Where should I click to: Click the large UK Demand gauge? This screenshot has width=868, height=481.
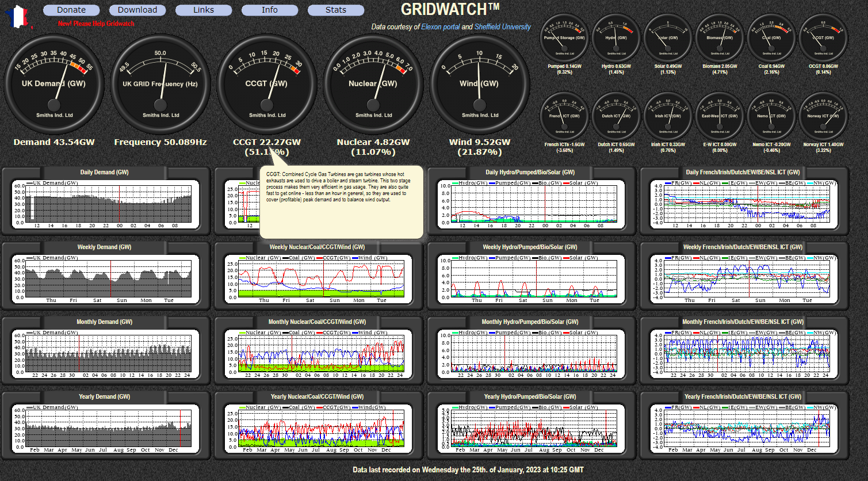coord(54,84)
